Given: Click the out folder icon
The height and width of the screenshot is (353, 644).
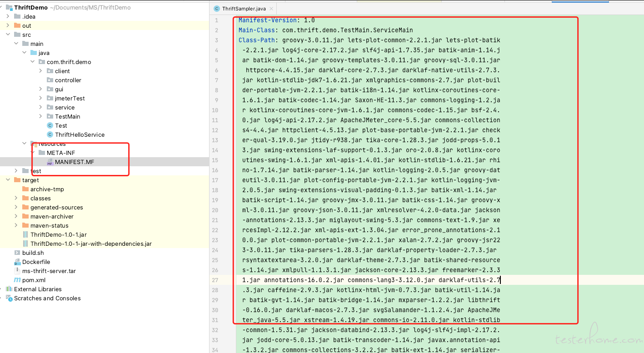Looking at the screenshot, I should coord(17,25).
